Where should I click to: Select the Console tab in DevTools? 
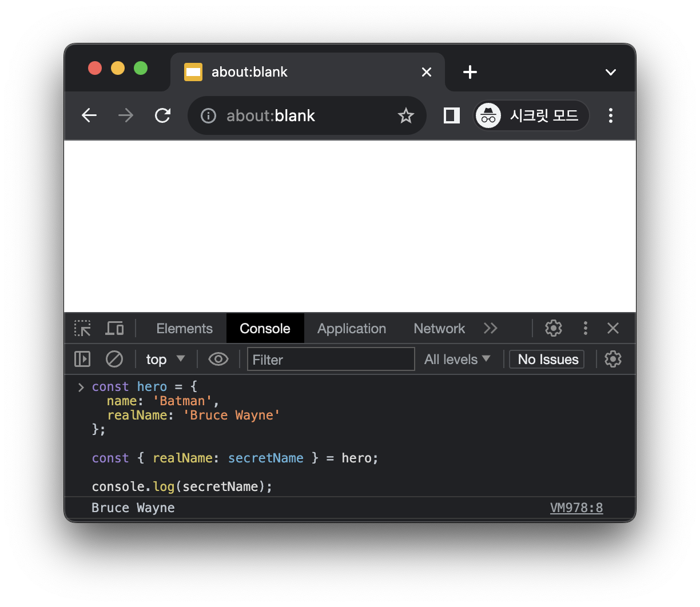[x=265, y=329]
